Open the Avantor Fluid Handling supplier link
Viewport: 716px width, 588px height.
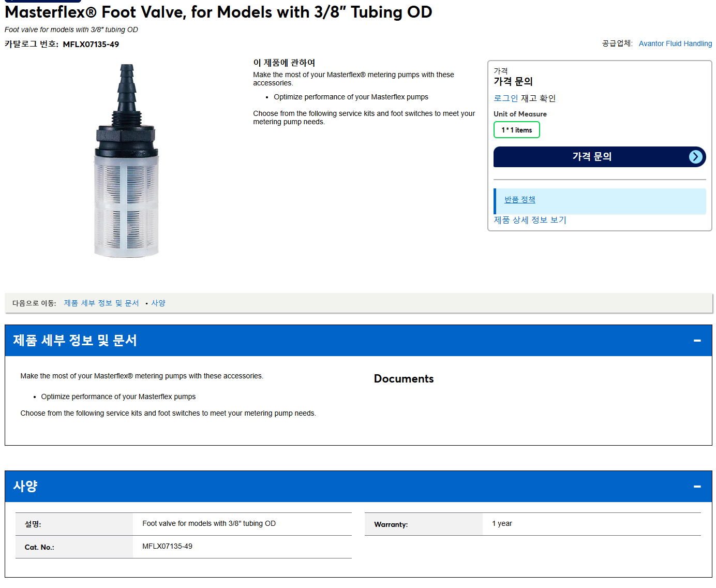675,43
